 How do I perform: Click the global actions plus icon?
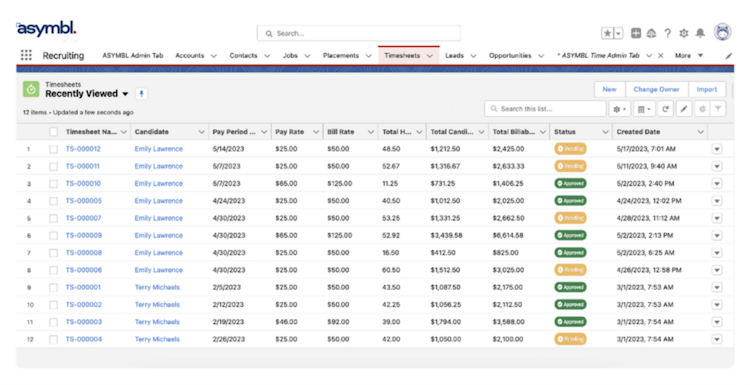[x=636, y=33]
